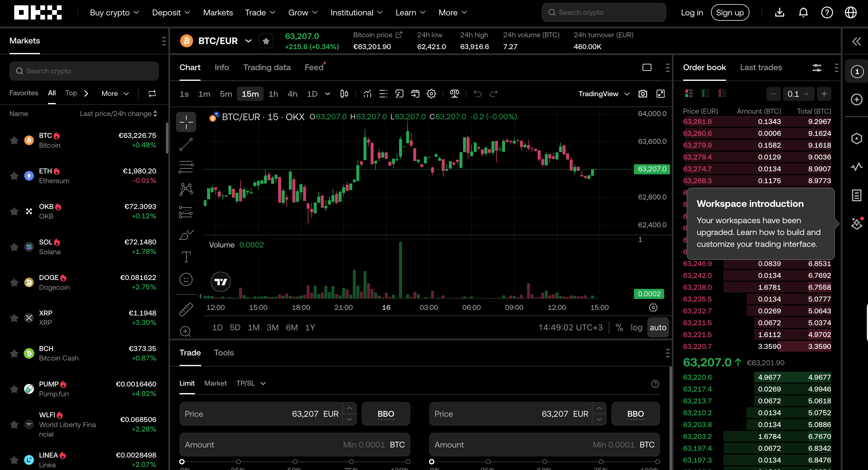Screen dimensions: 868x470
Task: Favorite the ETH Ethereum row star
Action: [14, 176]
